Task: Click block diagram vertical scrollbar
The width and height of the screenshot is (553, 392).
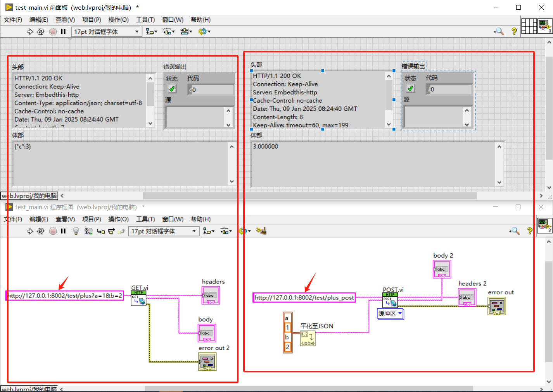Action: 549,312
